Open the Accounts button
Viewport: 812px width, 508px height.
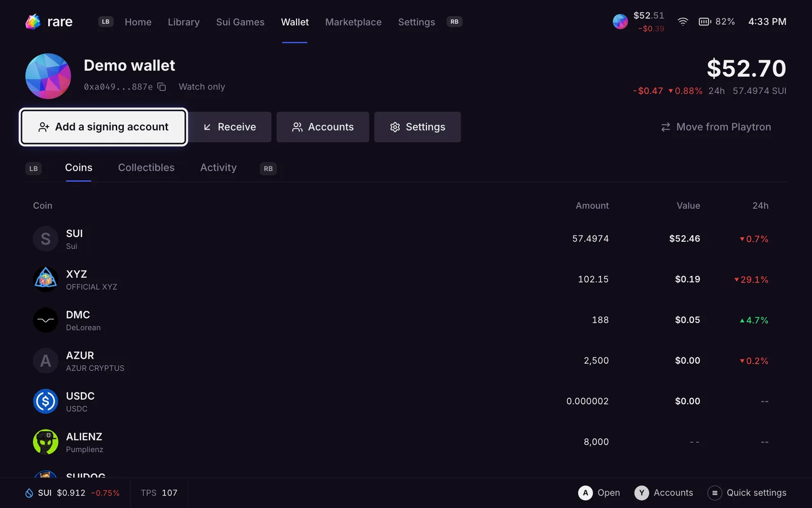point(323,127)
